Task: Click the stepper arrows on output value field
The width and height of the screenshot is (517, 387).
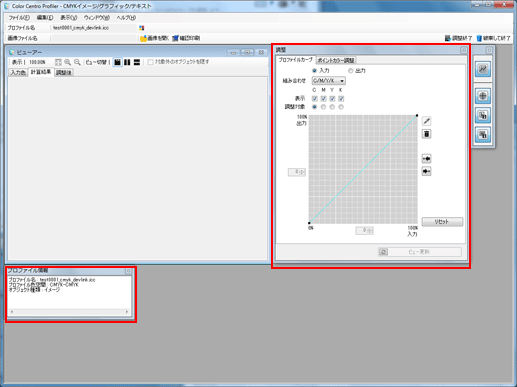Action: pyautogui.click(x=302, y=172)
